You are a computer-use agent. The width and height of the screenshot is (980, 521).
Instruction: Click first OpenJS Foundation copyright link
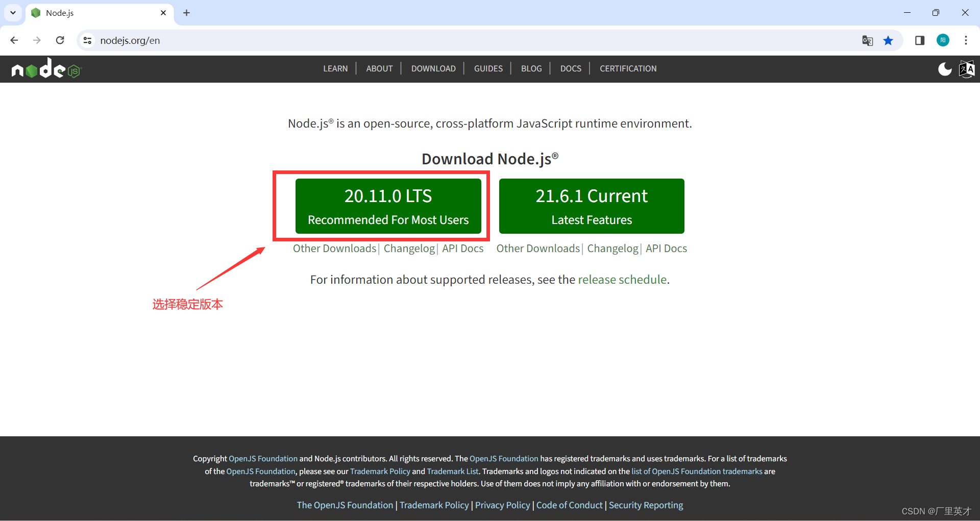point(263,459)
